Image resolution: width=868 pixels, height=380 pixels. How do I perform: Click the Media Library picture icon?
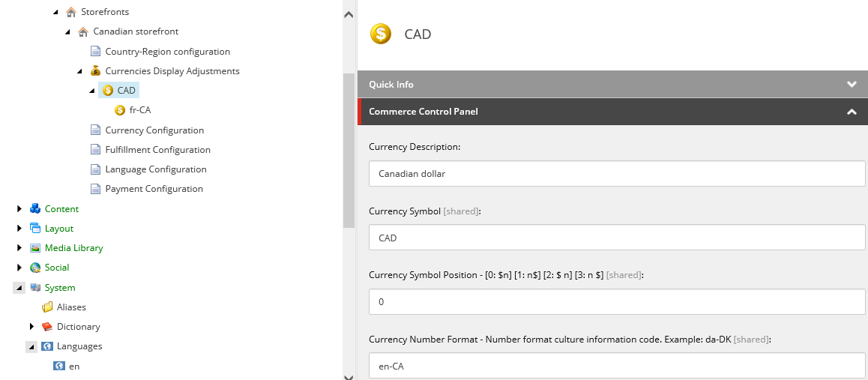tap(35, 248)
